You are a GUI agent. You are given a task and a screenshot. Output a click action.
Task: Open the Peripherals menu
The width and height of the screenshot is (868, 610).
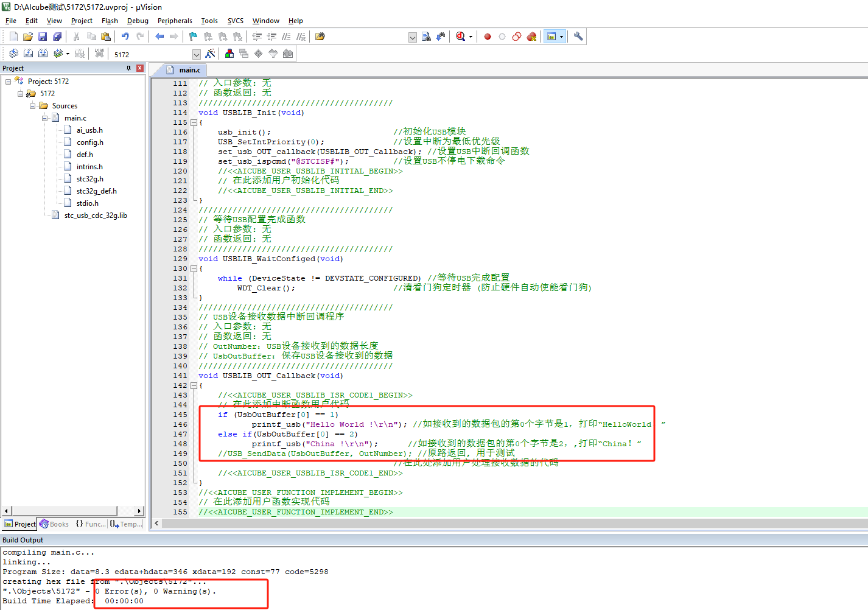175,21
